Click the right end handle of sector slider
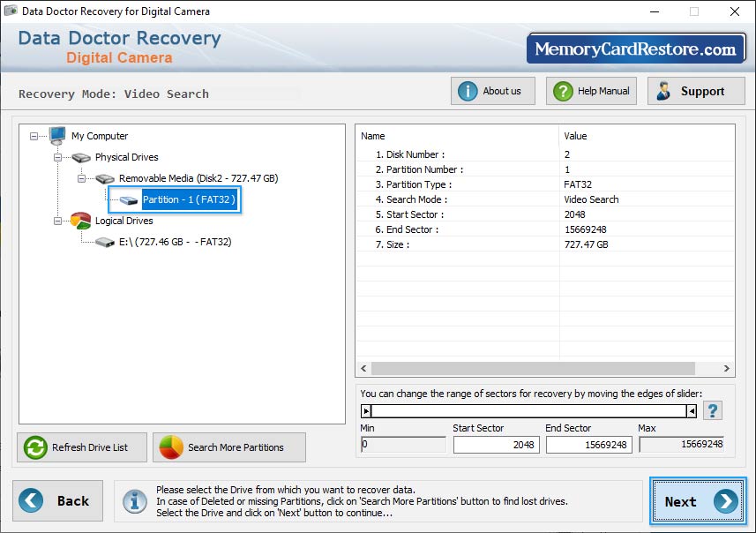The height and width of the screenshot is (533, 756). [692, 411]
